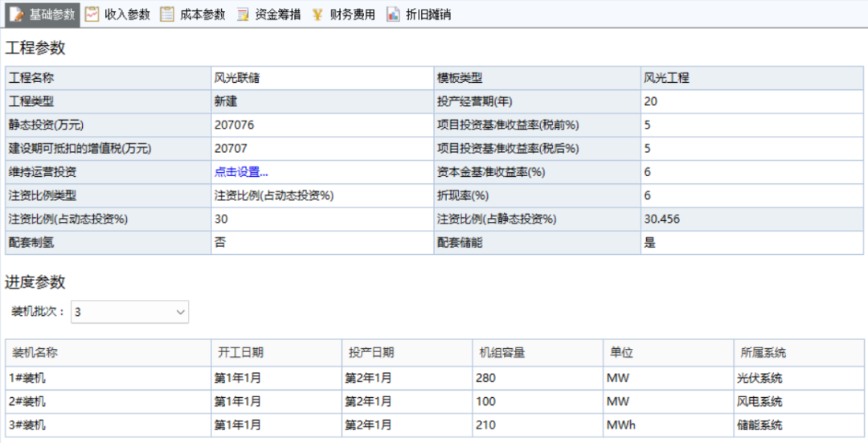Edit the 静态投资 value 207076
Screen dimensions: 868x443
pyautogui.click(x=321, y=125)
